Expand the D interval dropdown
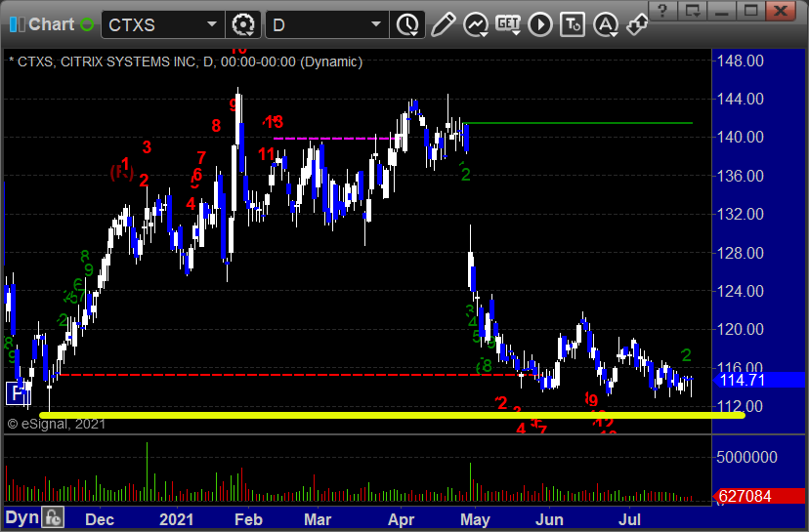This screenshot has width=809, height=532. [x=376, y=24]
